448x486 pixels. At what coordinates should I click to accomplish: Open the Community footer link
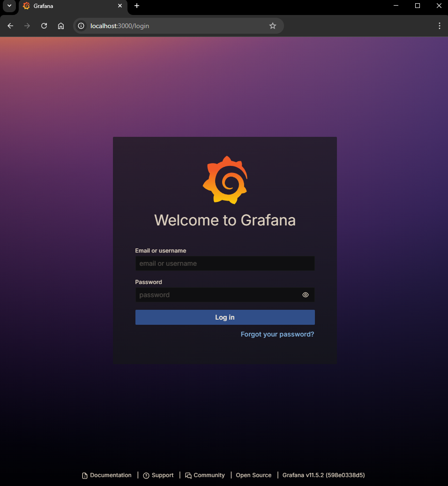tap(205, 475)
